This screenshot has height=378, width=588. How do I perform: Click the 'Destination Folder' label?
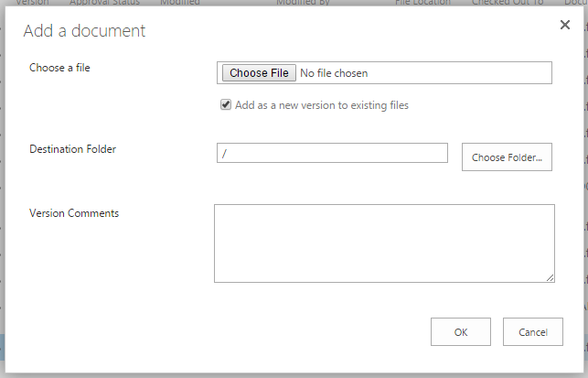coord(73,149)
